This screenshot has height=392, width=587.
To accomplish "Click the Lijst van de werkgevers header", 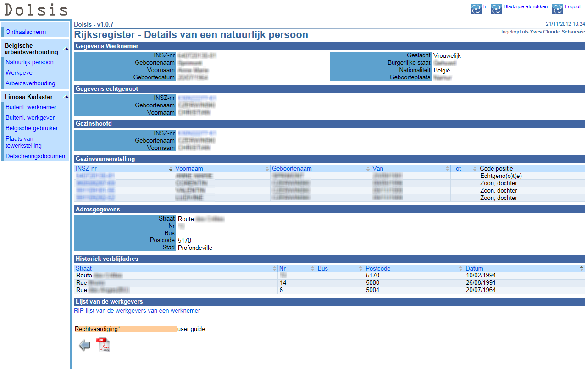I will point(329,302).
